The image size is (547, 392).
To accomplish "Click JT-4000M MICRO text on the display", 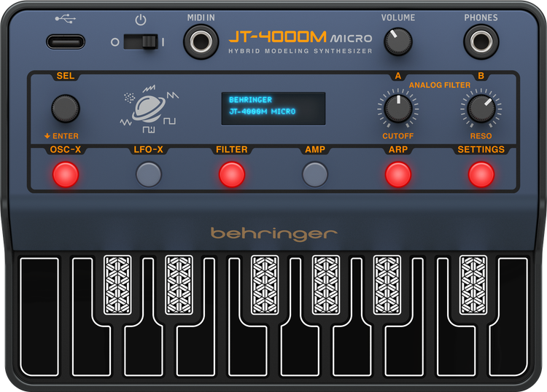I will click(263, 111).
